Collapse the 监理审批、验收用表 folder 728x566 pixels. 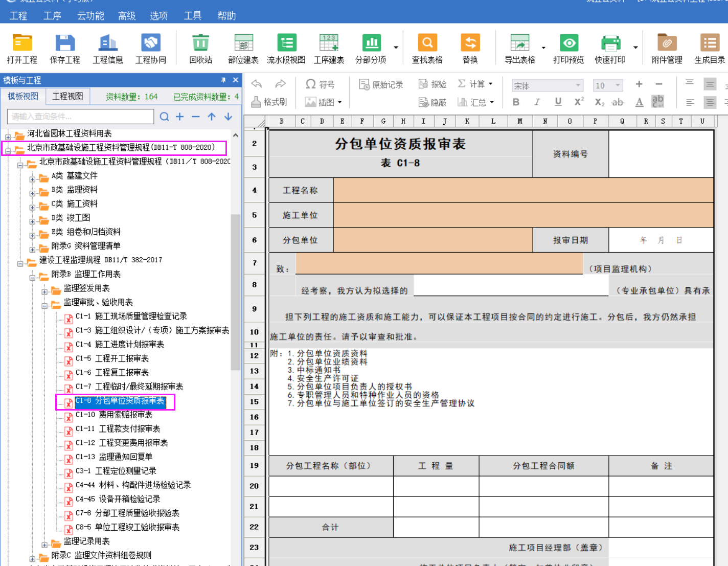[x=44, y=306]
